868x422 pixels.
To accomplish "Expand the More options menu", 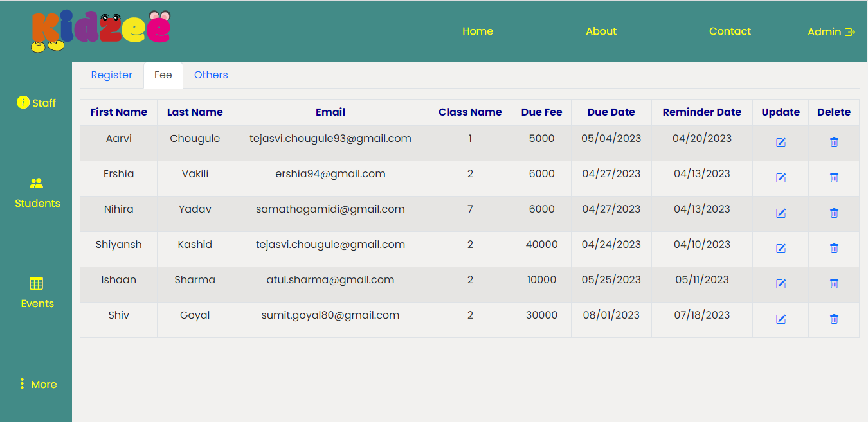I will tap(37, 384).
